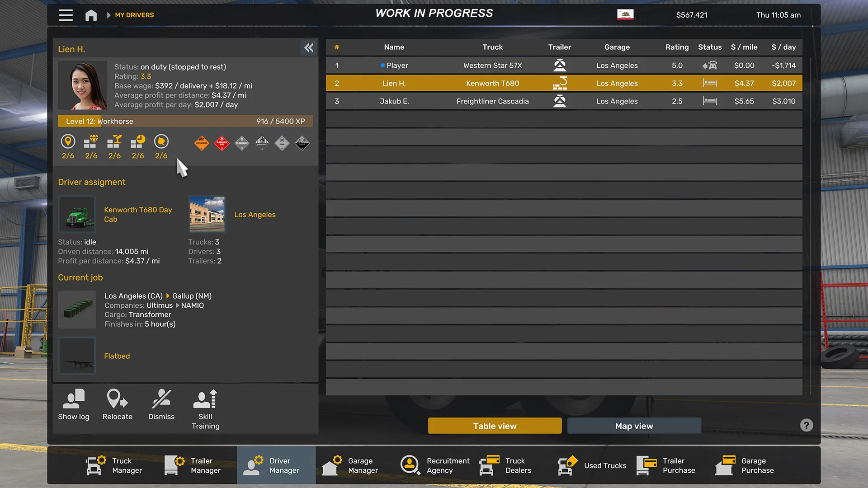Viewport: 868px width, 488px height.
Task: Select the Jakub E. driver row
Action: [x=564, y=101]
